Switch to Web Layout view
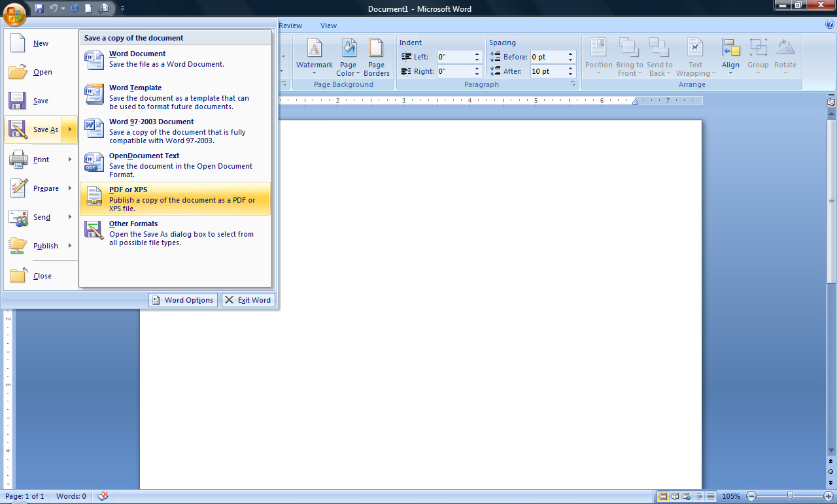Screen dimensions: 837x504 coord(687,496)
